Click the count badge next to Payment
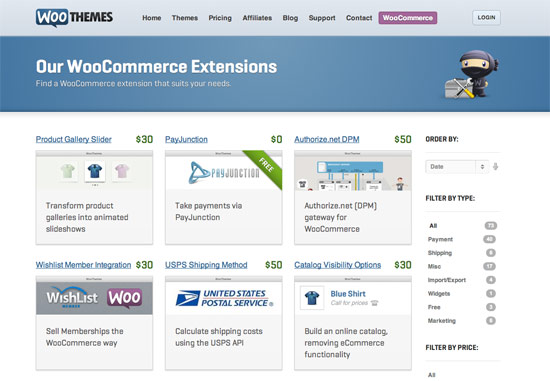 coord(489,239)
